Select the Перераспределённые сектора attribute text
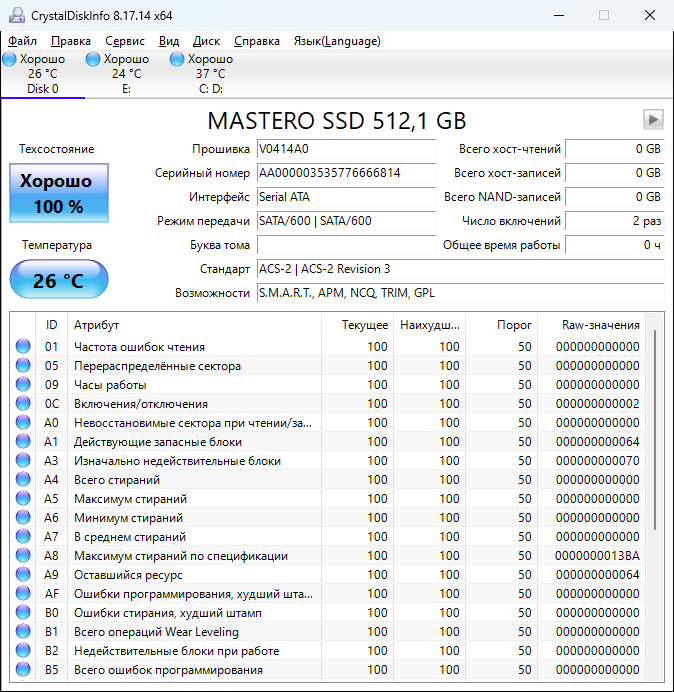Image resolution: width=674 pixels, height=692 pixels. pos(157,366)
